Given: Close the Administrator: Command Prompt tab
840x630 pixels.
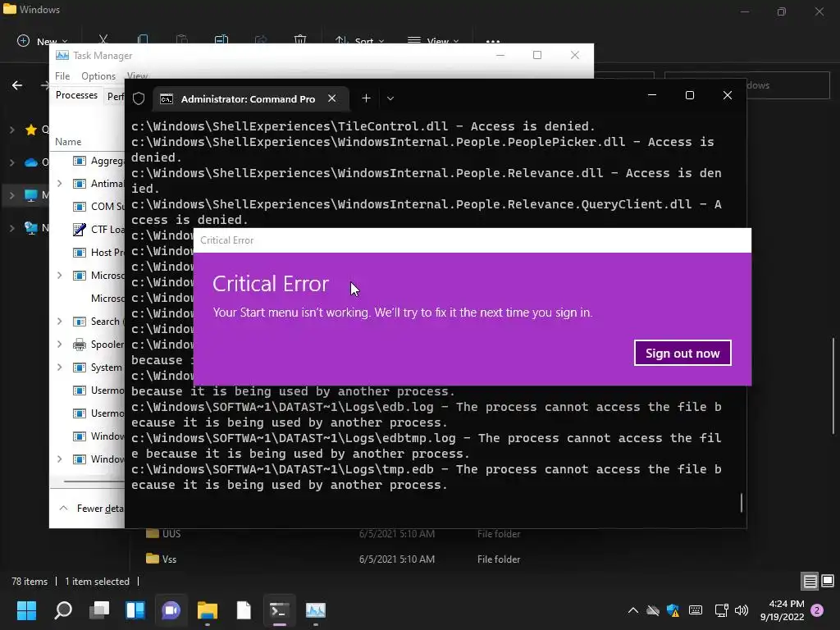Looking at the screenshot, I should [332, 98].
